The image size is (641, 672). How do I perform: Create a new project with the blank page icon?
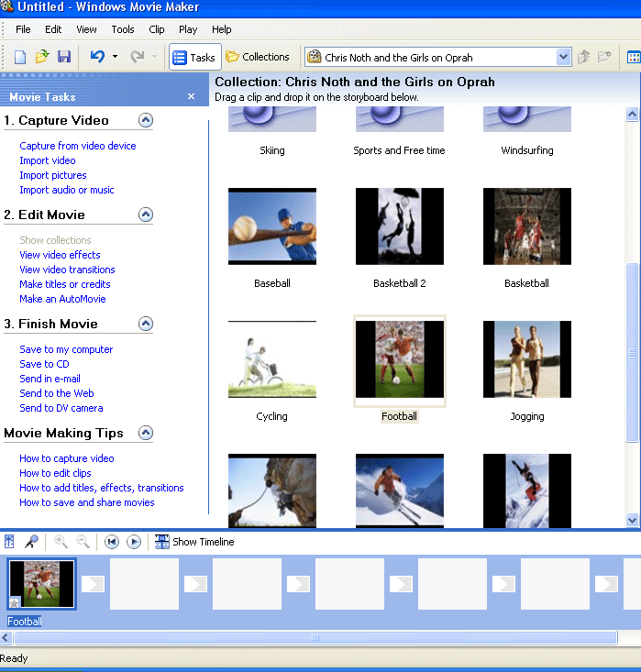[x=20, y=57]
